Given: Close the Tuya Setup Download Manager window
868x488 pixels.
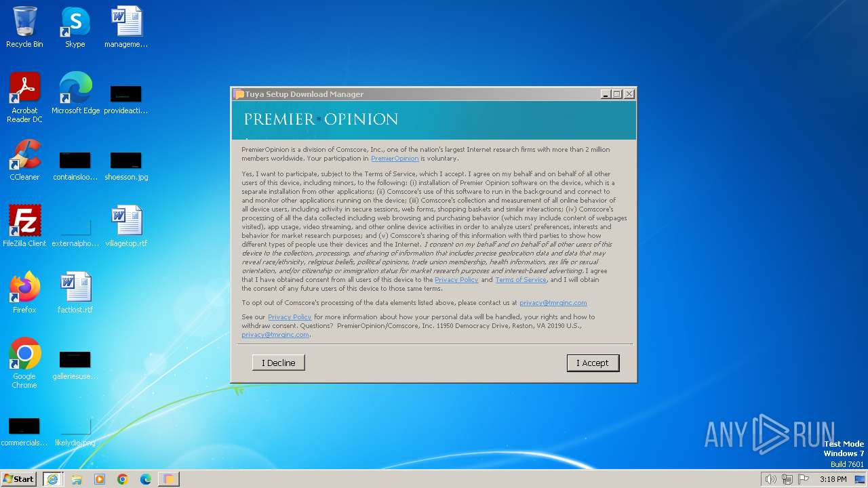Looking at the screenshot, I should 629,94.
